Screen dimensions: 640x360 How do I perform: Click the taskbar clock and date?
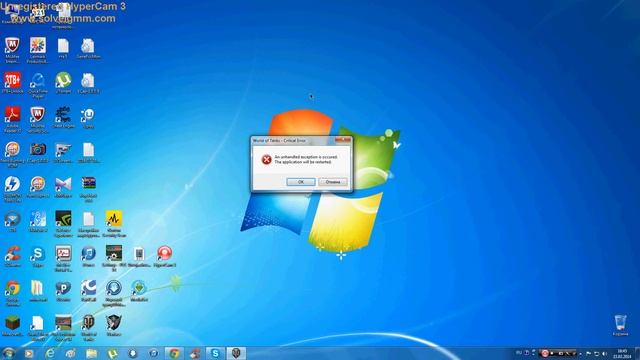click(622, 353)
